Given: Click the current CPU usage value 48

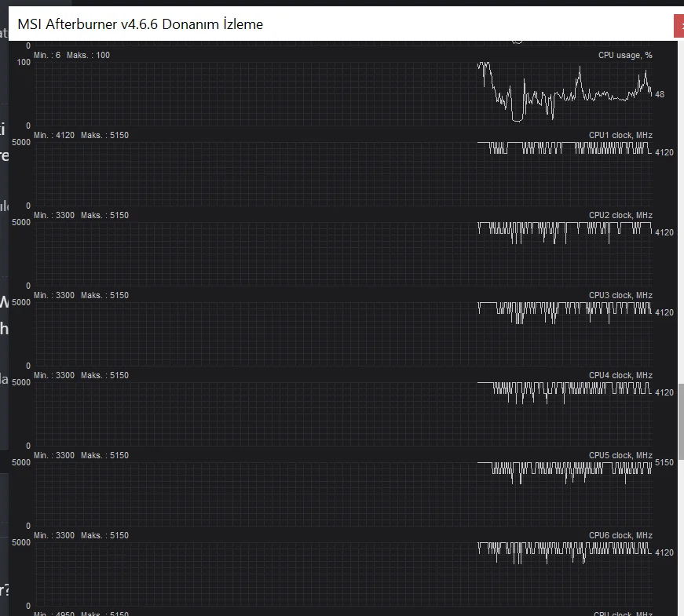Looking at the screenshot, I should [x=660, y=94].
